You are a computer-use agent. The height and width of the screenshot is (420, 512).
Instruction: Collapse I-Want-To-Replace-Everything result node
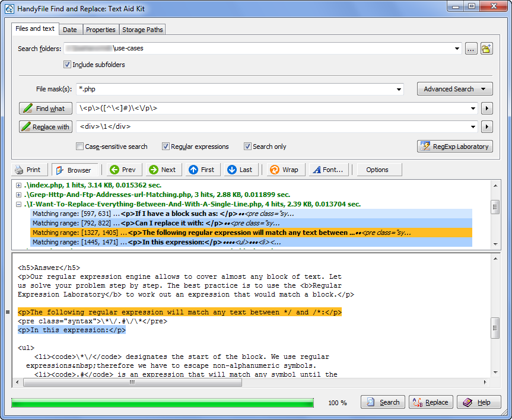click(18, 204)
